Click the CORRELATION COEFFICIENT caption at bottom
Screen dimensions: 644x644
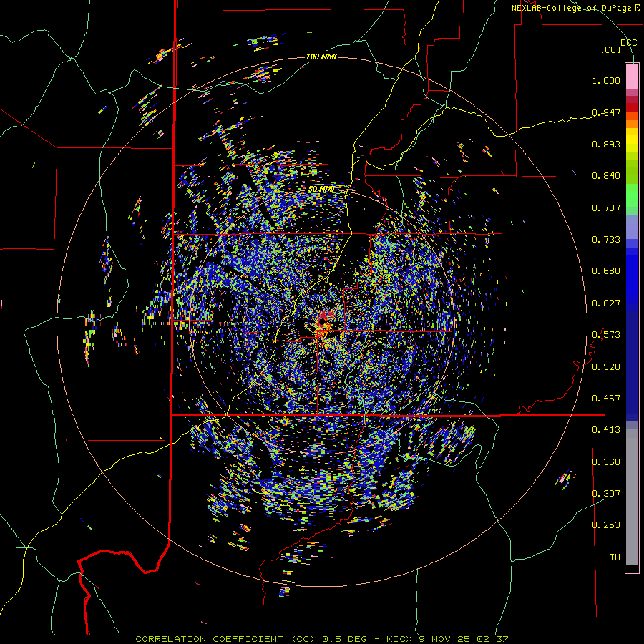pyautogui.click(x=322, y=639)
